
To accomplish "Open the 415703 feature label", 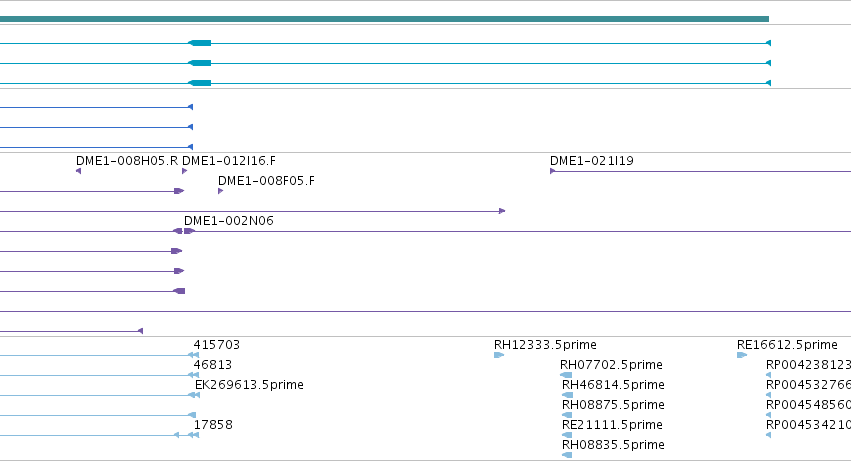I will tap(217, 345).
